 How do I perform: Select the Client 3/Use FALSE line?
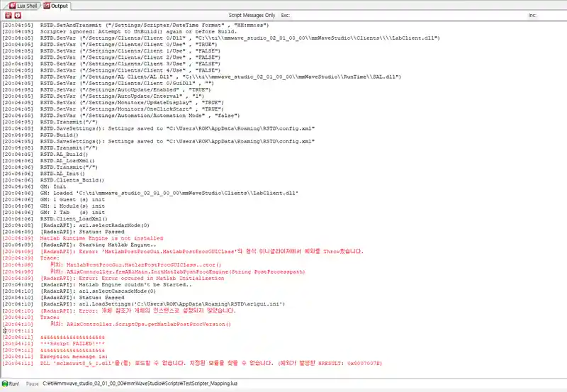pyautogui.click(x=111, y=64)
